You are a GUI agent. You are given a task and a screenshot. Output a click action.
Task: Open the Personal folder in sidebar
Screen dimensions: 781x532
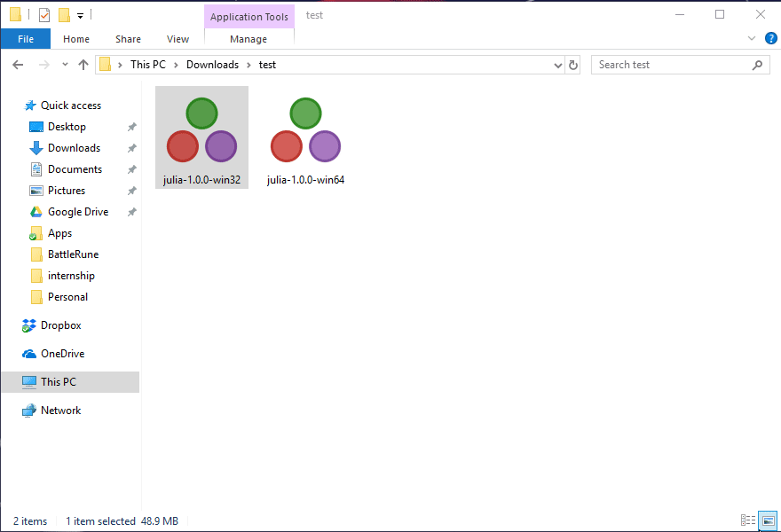point(67,297)
